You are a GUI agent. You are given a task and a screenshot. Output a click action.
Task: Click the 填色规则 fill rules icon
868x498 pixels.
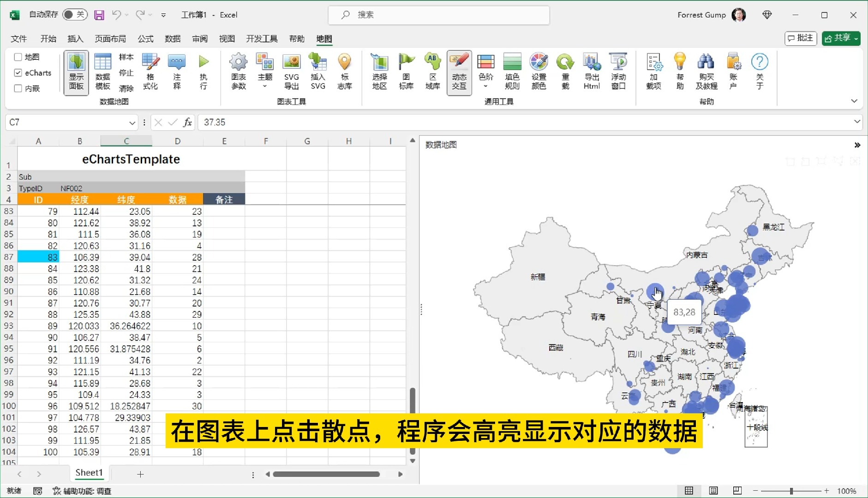512,72
